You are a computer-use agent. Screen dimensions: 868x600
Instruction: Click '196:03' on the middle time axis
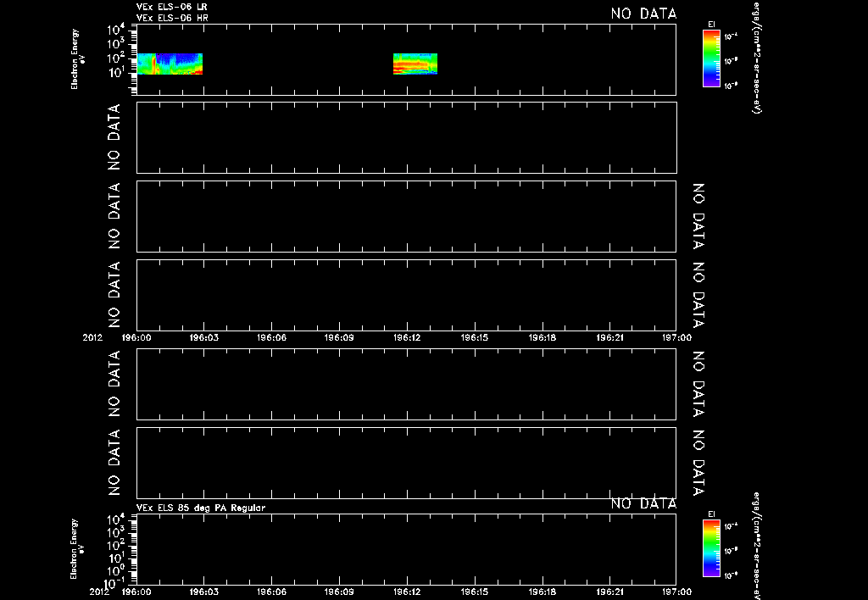pos(203,337)
